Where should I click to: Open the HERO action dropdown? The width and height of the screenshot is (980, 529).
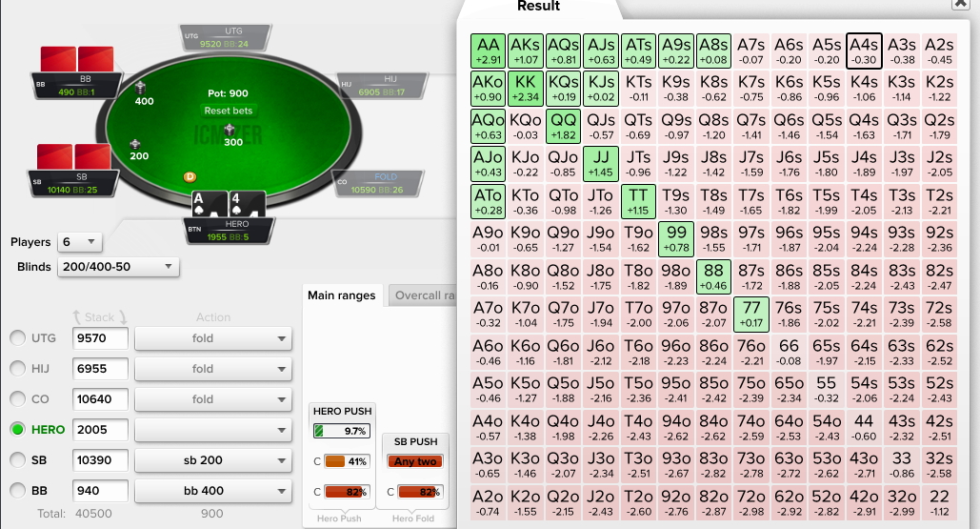(213, 430)
